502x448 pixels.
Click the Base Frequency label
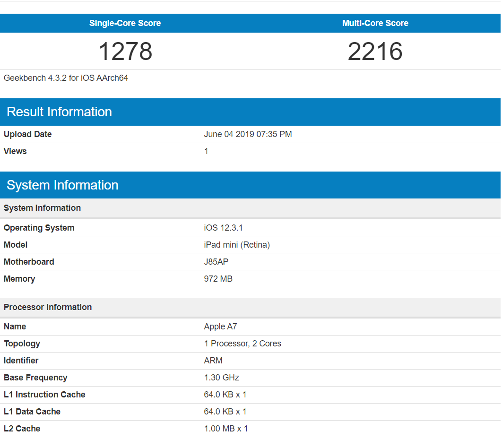point(35,378)
